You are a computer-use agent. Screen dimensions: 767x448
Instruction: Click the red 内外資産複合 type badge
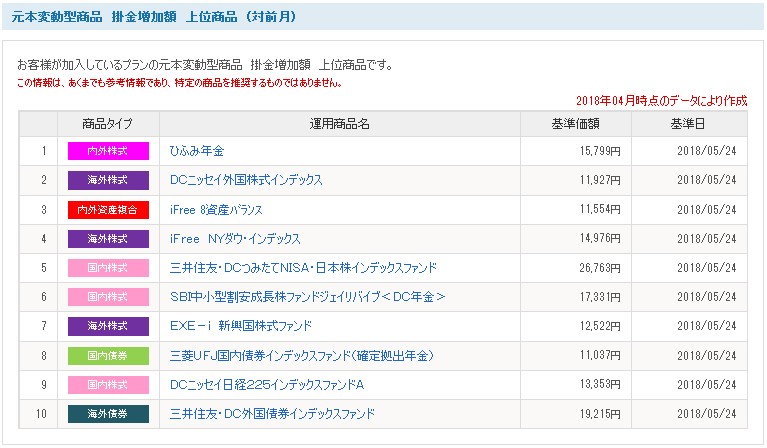(108, 210)
